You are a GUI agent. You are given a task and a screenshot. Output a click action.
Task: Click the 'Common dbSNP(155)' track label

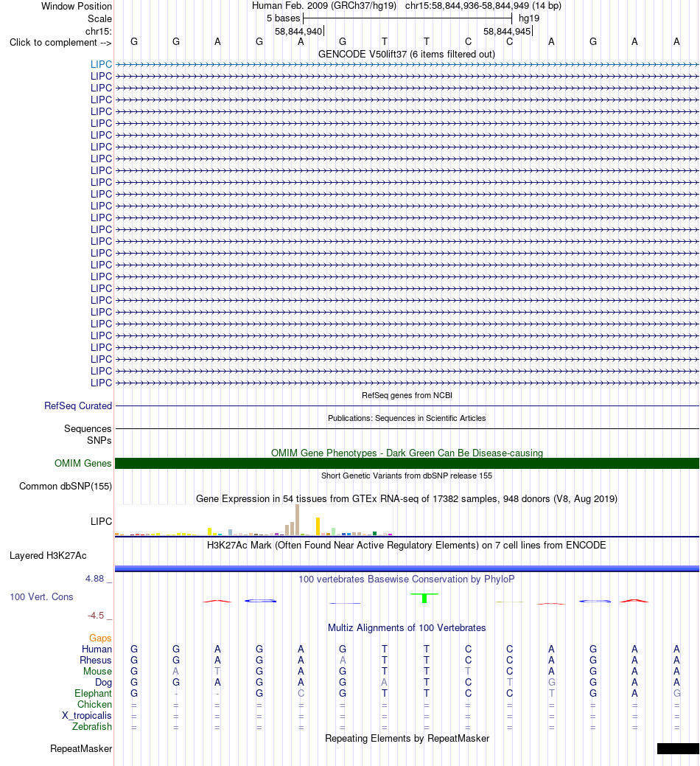[66, 487]
